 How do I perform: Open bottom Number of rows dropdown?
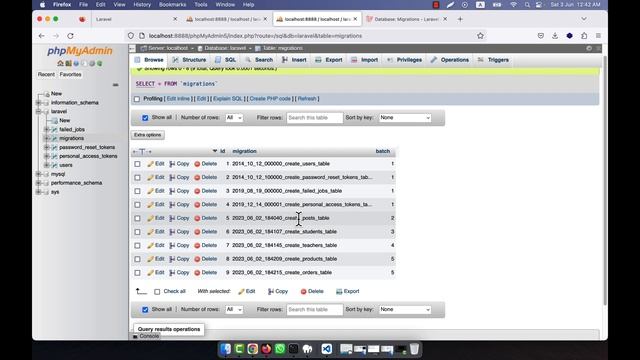click(x=234, y=309)
